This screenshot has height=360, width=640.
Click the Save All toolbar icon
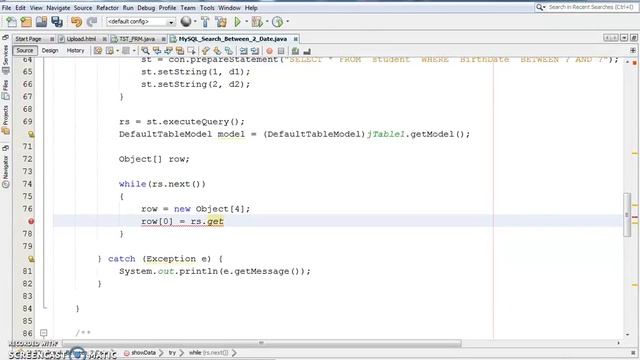57,22
